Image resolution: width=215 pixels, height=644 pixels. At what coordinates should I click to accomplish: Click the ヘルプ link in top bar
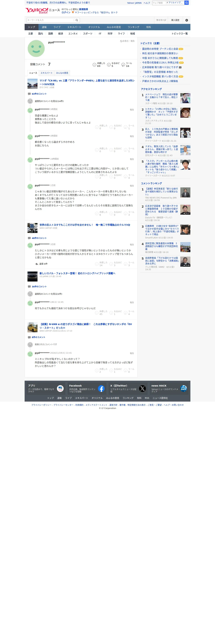147,3
